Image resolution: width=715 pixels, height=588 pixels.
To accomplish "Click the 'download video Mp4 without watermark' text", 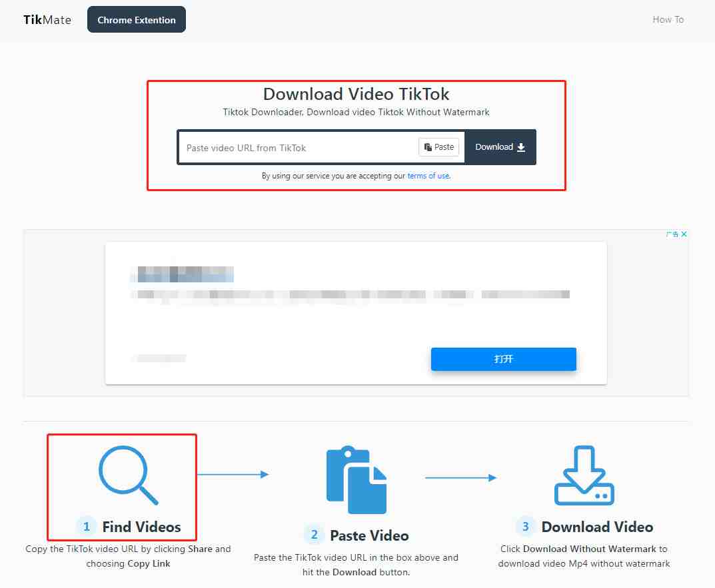I will click(x=584, y=564).
